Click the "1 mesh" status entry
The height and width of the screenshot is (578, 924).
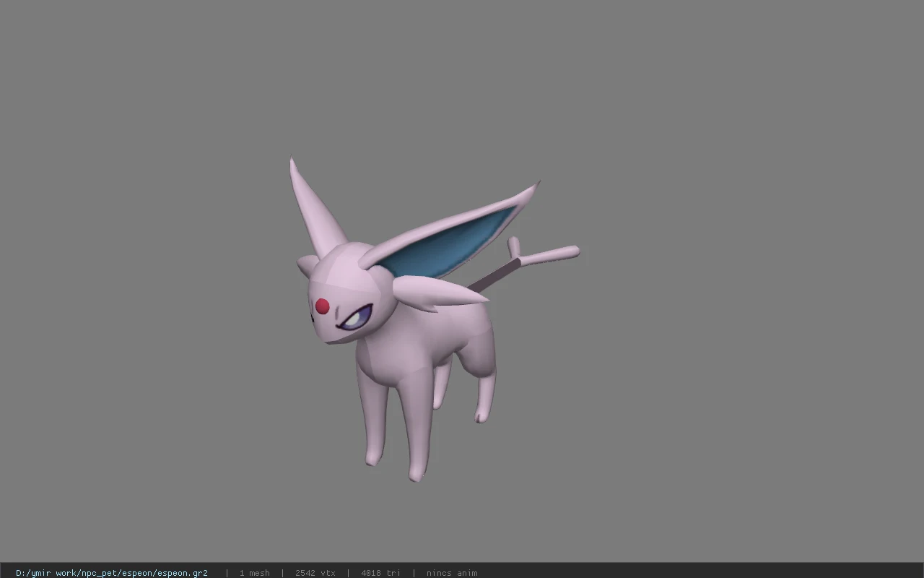(x=254, y=573)
